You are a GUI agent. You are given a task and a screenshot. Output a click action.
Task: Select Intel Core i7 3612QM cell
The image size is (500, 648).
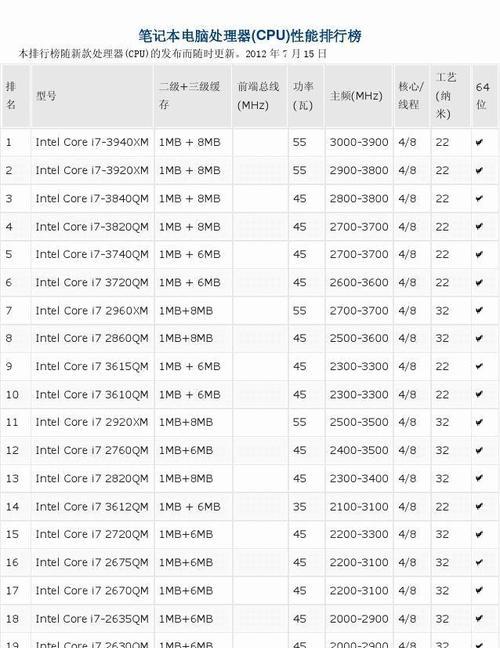click(92, 507)
